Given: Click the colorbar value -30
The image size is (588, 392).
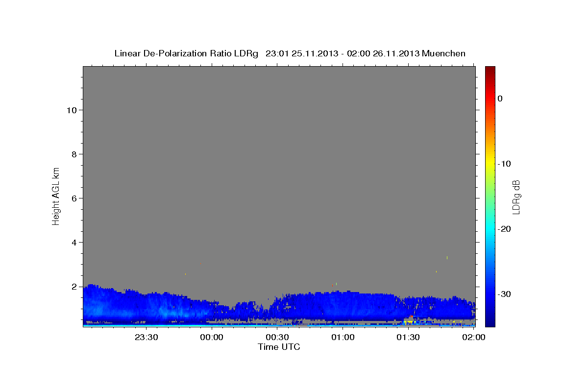Looking at the screenshot, I should tap(504, 294).
